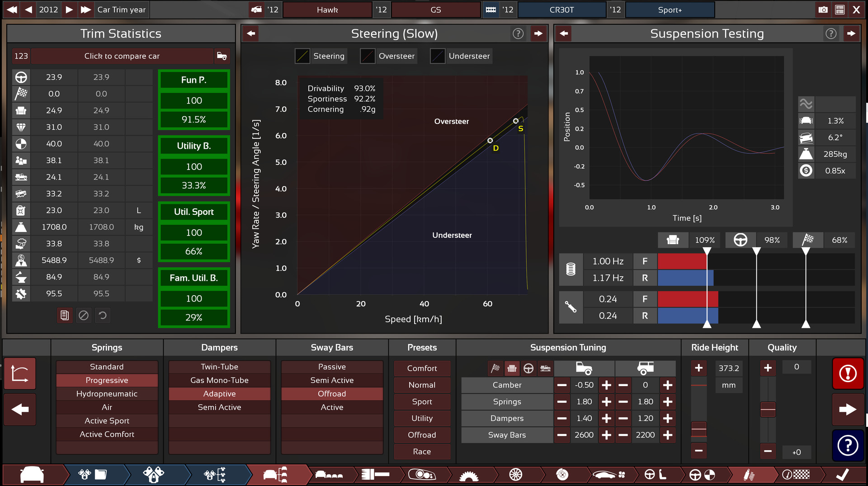Screen dimensions: 868x486
Task: Open the wheels and tires tab
Action: 515,474
